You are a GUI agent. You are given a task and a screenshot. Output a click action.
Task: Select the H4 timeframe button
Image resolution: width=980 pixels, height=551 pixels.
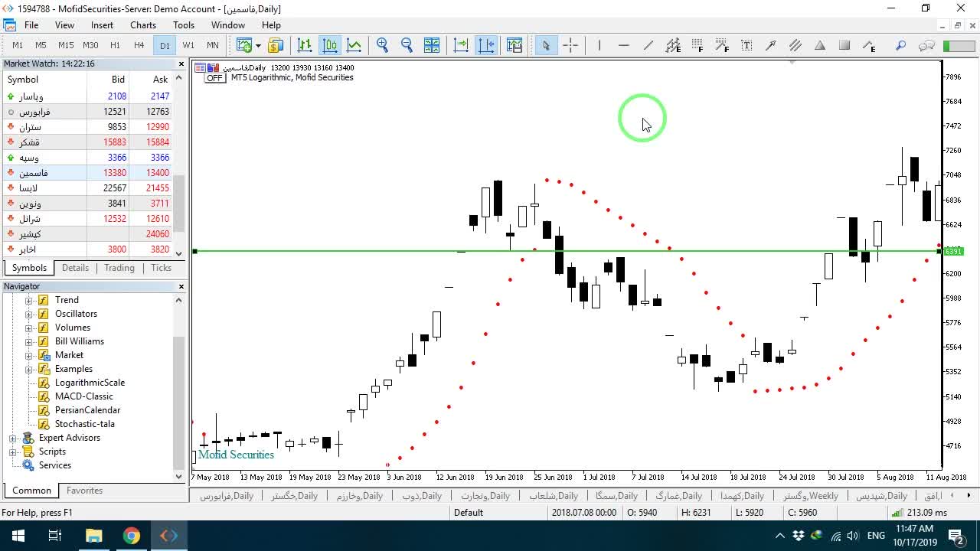coord(139,45)
